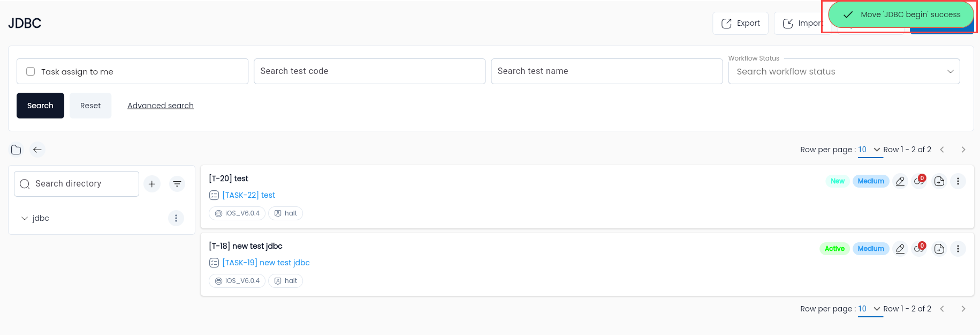
Task: Open the Advanced search link
Action: coord(161,106)
